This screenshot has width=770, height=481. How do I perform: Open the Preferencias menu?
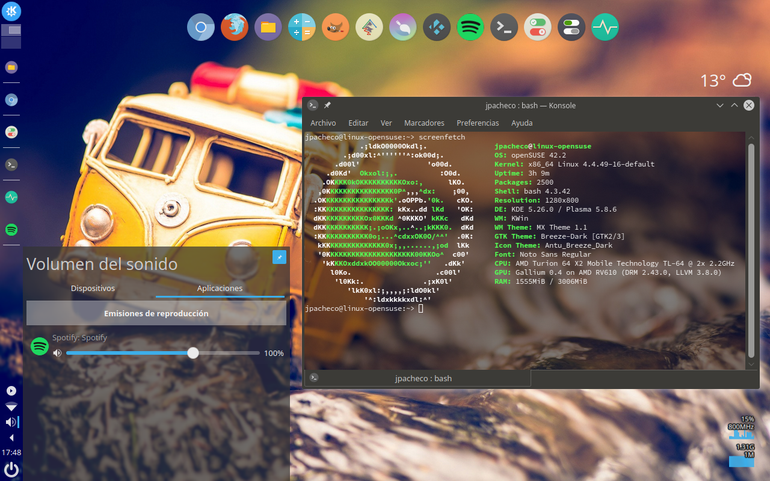(x=477, y=123)
